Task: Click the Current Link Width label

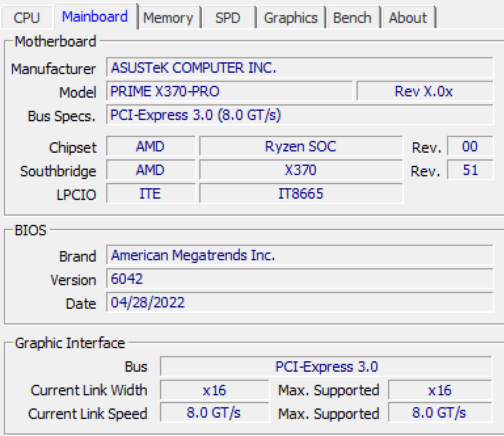Action: coord(88,390)
